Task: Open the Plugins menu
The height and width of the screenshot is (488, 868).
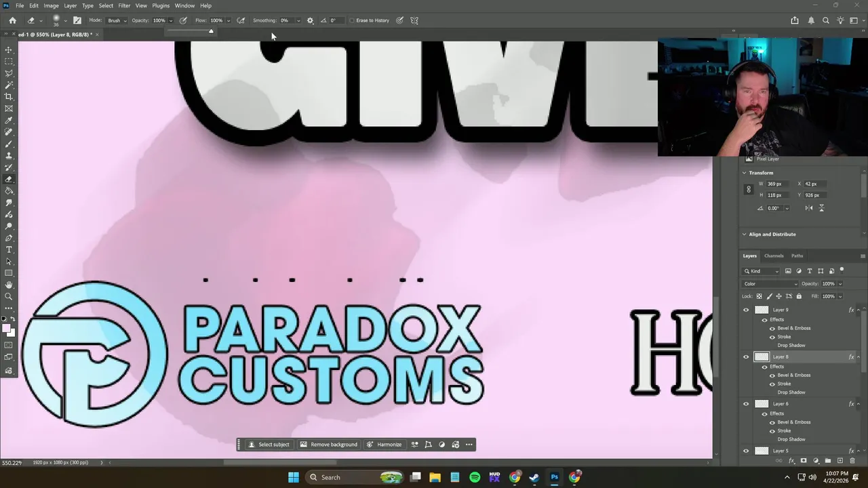Action: pos(161,5)
